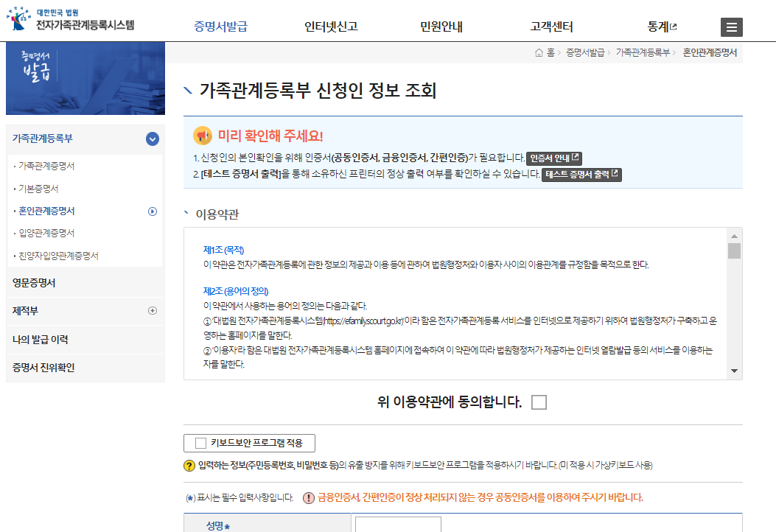Viewport: 776px width, 532px height.
Task: Click the home icon in the breadcrumb
Action: (540, 52)
